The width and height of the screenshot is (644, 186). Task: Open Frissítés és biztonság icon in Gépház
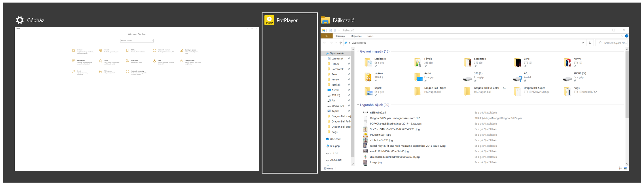coord(128,72)
